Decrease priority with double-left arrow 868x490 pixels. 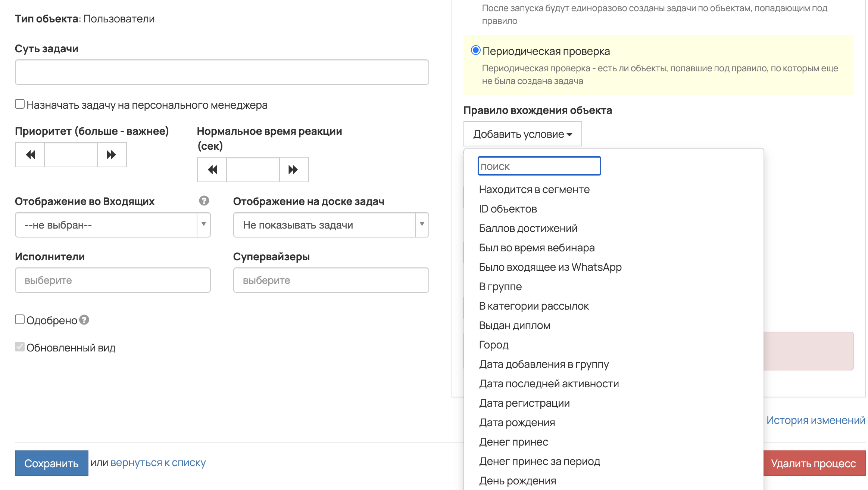[30, 155]
